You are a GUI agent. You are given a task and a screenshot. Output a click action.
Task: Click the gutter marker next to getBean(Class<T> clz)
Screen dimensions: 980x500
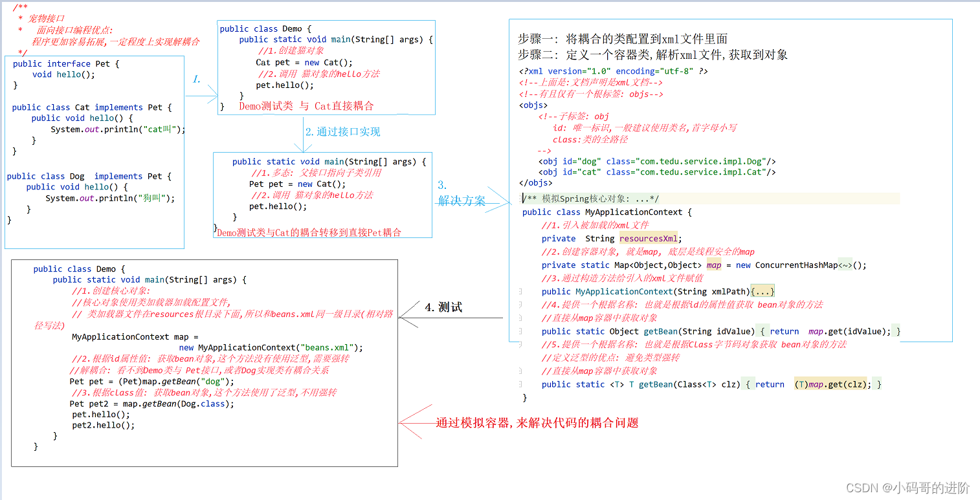tap(521, 384)
